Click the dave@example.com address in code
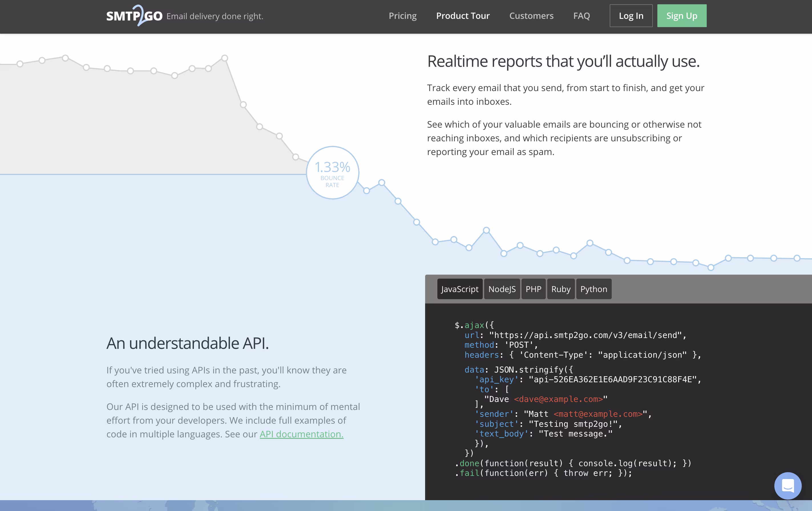Viewport: 812px width, 511px height. pyautogui.click(x=558, y=399)
